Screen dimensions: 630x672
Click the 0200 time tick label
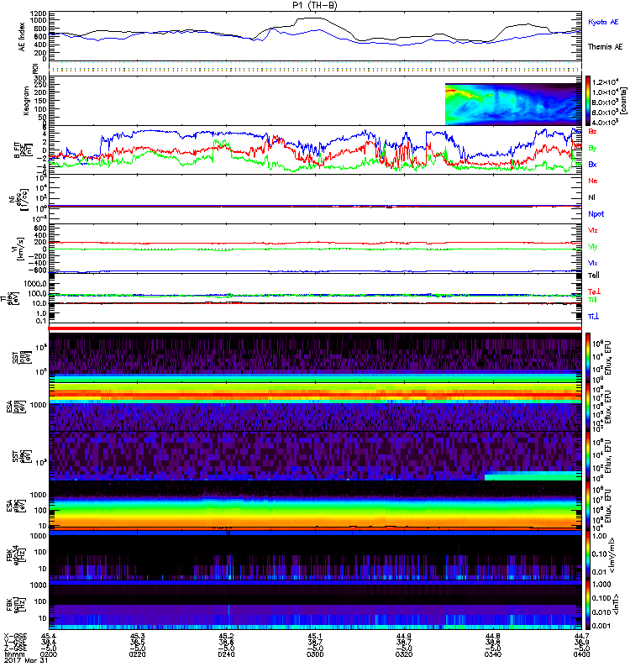(x=49, y=654)
